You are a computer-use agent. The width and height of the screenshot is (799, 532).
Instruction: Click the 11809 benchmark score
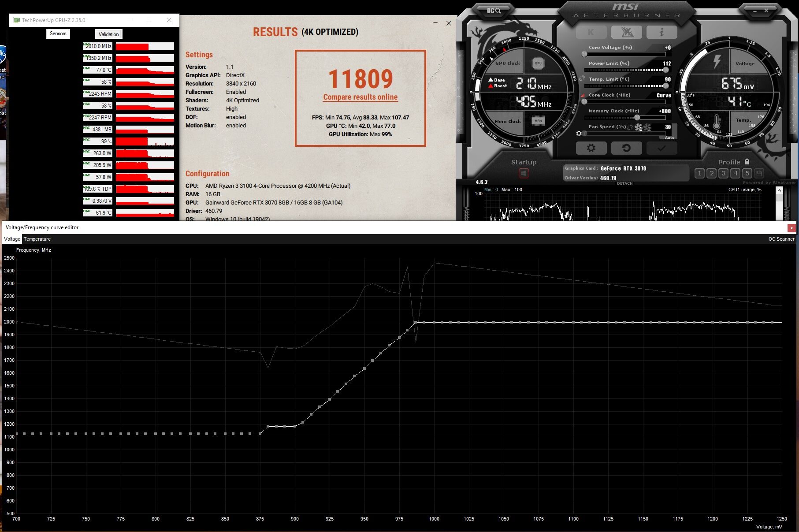(x=360, y=79)
